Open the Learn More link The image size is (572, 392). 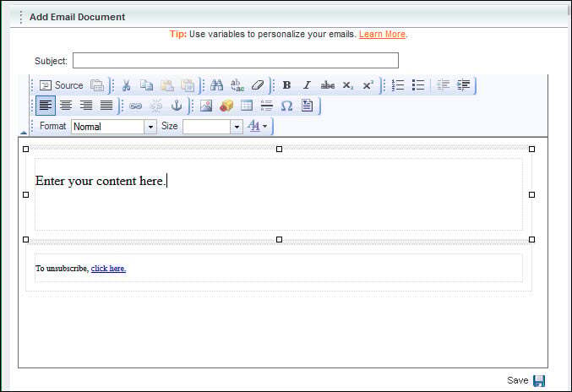click(382, 35)
